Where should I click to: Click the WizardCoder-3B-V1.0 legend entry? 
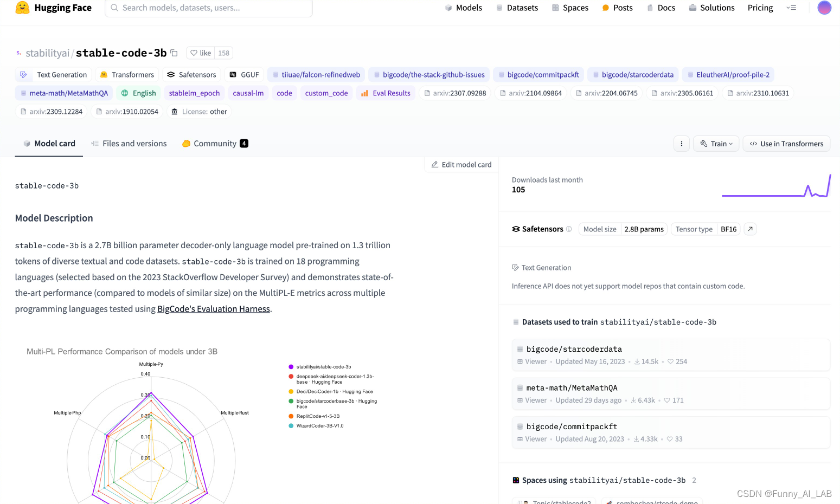pos(316,426)
